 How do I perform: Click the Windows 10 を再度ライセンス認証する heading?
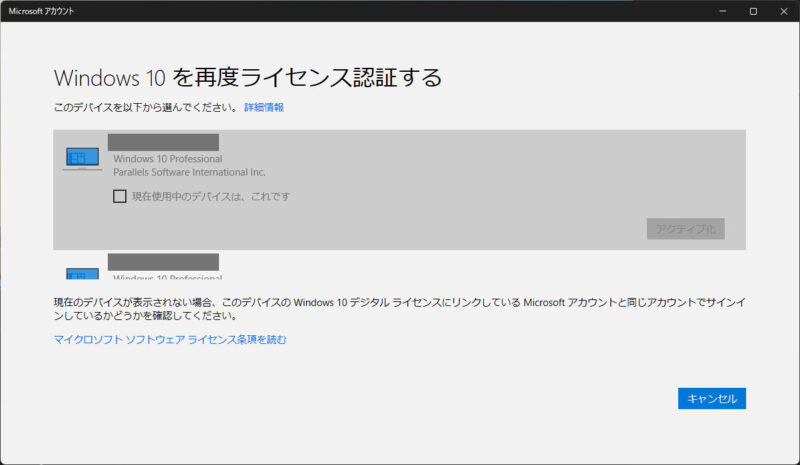point(247,78)
